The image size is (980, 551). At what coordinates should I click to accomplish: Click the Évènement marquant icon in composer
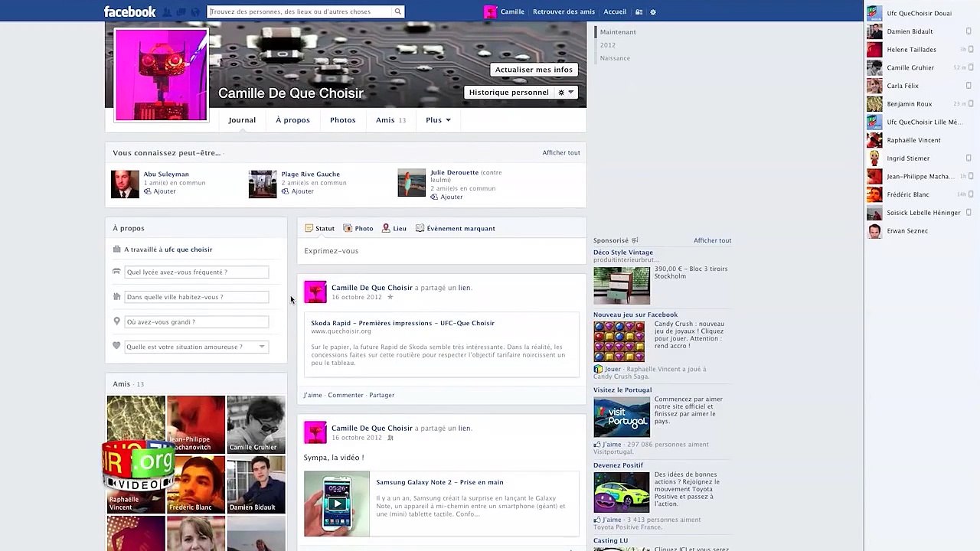420,228
